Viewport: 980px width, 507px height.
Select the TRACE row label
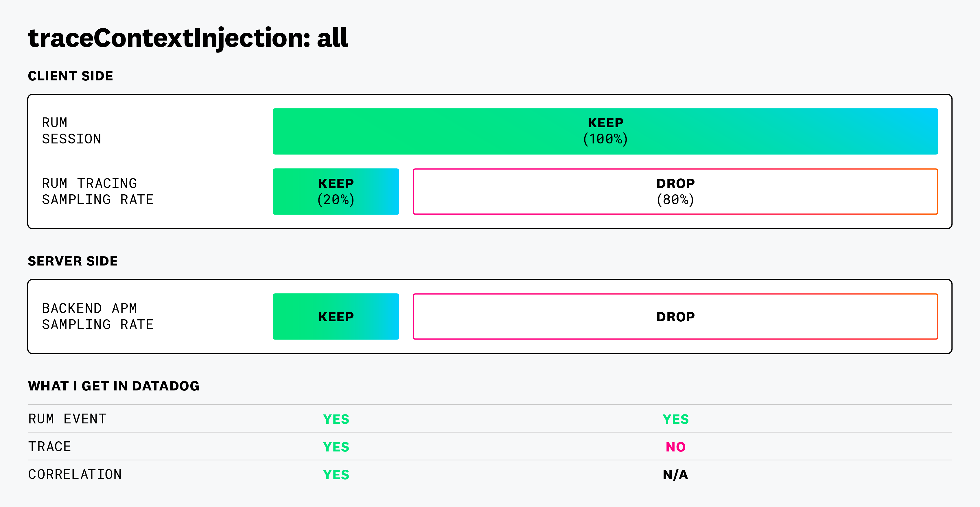(49, 447)
